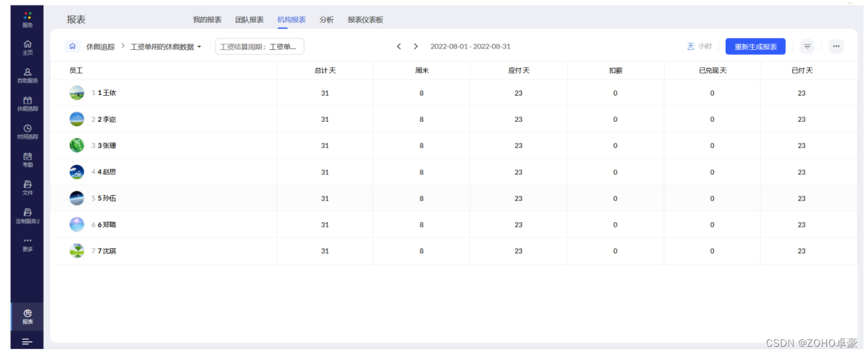Click the 扣薪 column header
The width and height of the screenshot is (868, 355).
pyautogui.click(x=615, y=70)
